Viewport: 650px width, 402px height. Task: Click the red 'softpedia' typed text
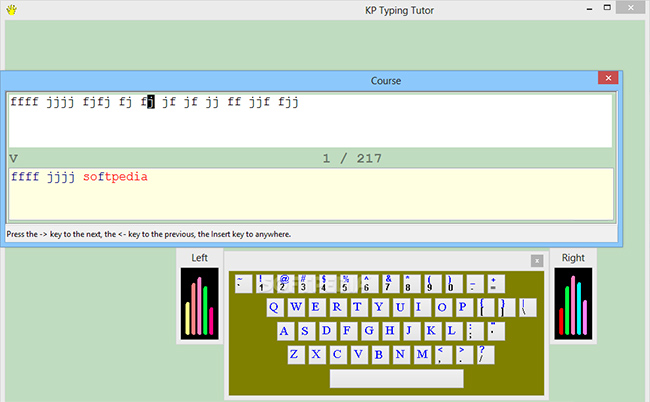[x=115, y=177]
